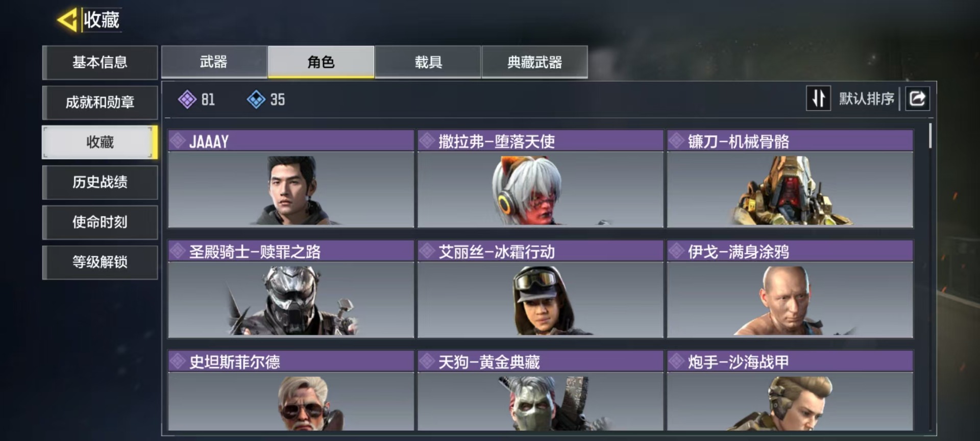This screenshot has width=980, height=441.
Task: Select the 艾丽丝-冰霜行动 character card
Action: (x=540, y=289)
